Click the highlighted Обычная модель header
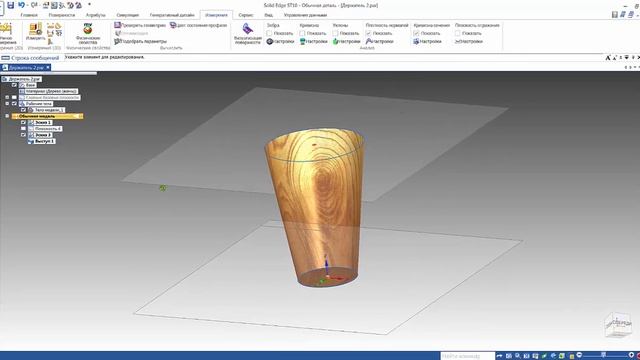This screenshot has height=360, width=640. click(47, 116)
